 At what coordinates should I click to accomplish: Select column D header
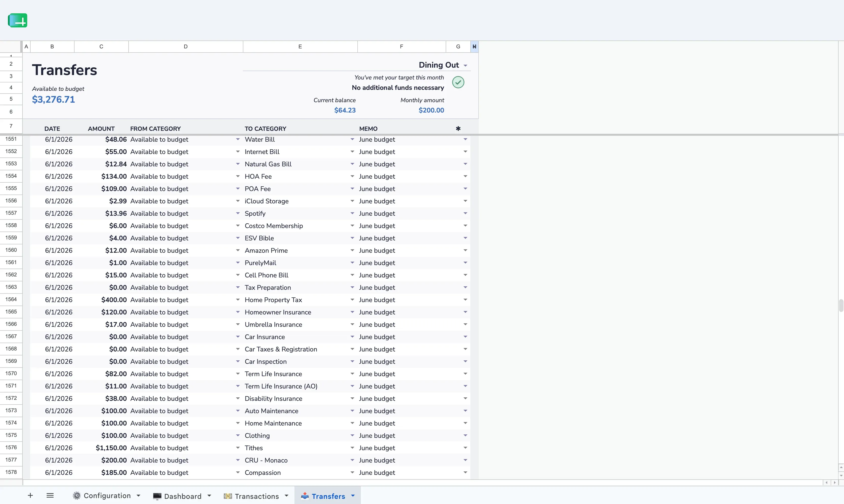click(x=186, y=47)
